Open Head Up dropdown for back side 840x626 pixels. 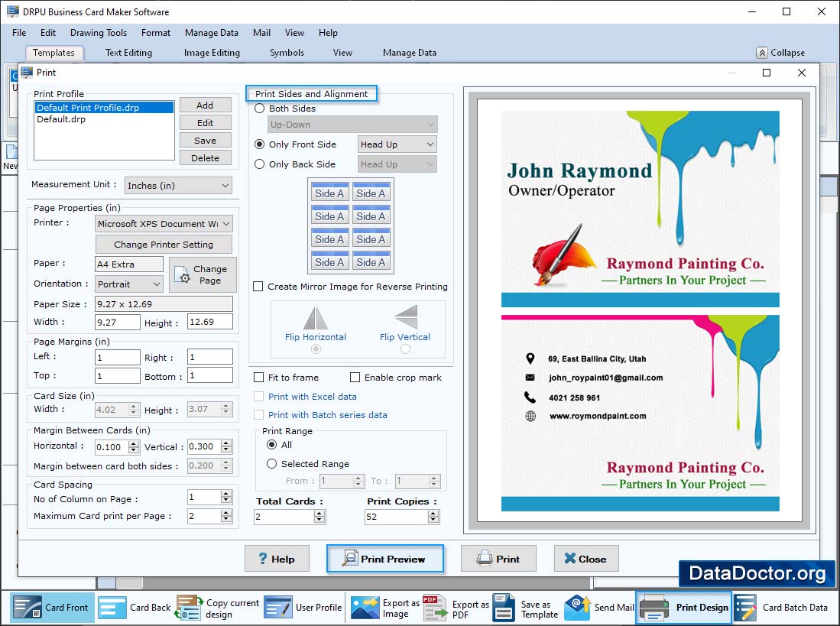coord(397,164)
